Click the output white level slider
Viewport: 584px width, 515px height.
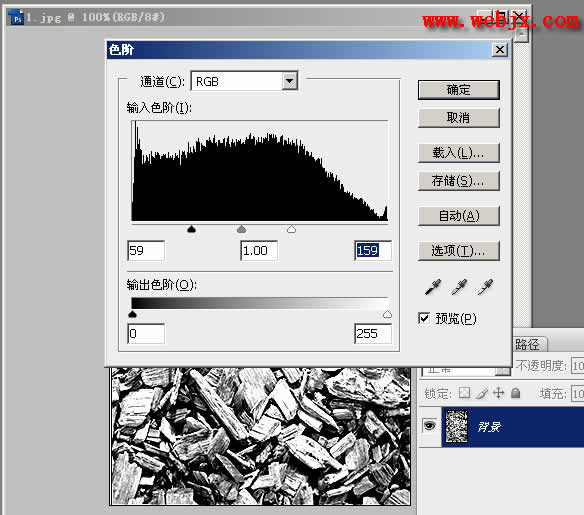point(387,314)
